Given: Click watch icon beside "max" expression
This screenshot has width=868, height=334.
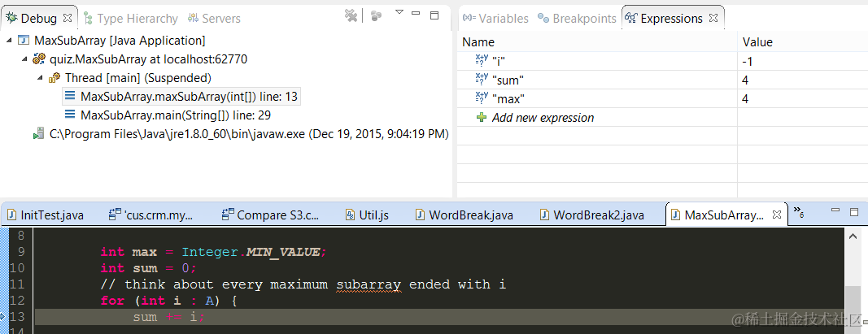Looking at the screenshot, I should click(481, 98).
